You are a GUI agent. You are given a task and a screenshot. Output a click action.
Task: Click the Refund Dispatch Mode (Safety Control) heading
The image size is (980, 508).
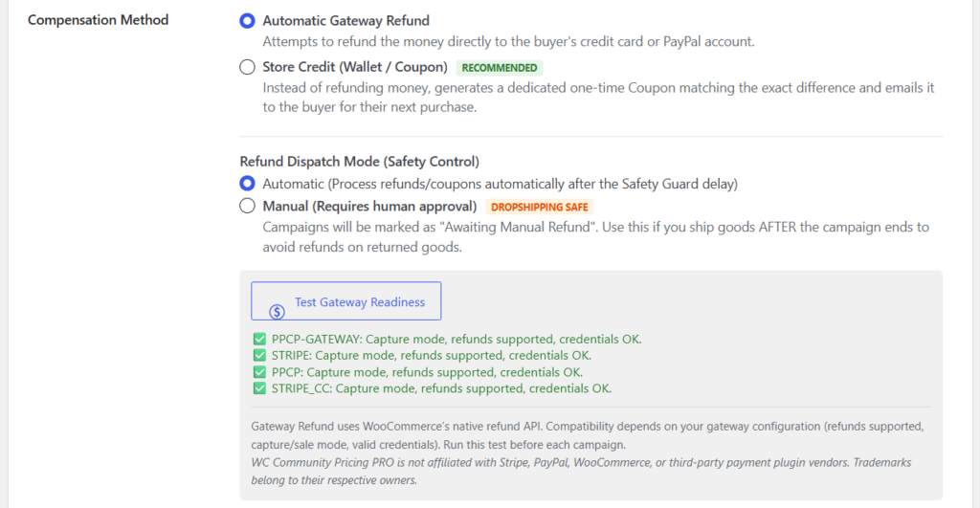pyautogui.click(x=360, y=162)
